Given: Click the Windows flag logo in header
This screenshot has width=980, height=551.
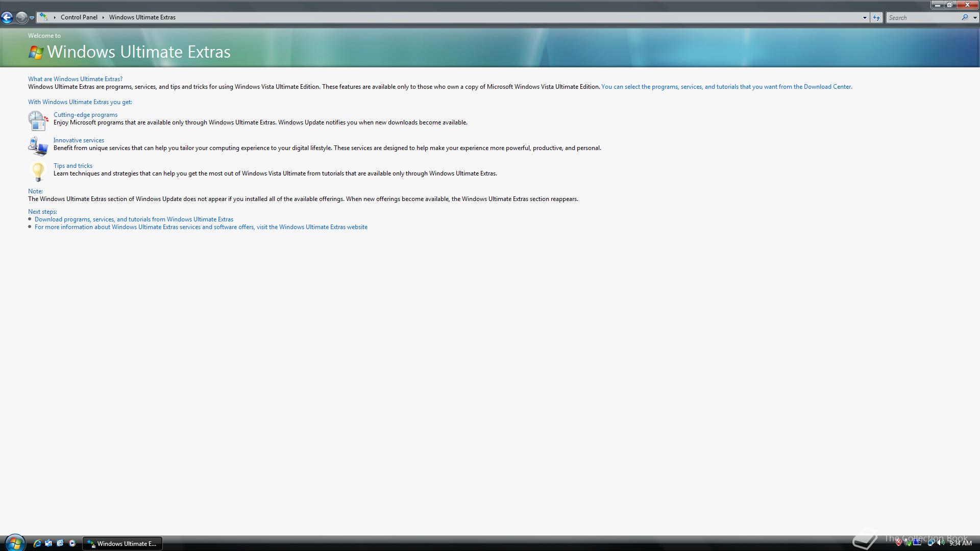Looking at the screenshot, I should [x=36, y=52].
